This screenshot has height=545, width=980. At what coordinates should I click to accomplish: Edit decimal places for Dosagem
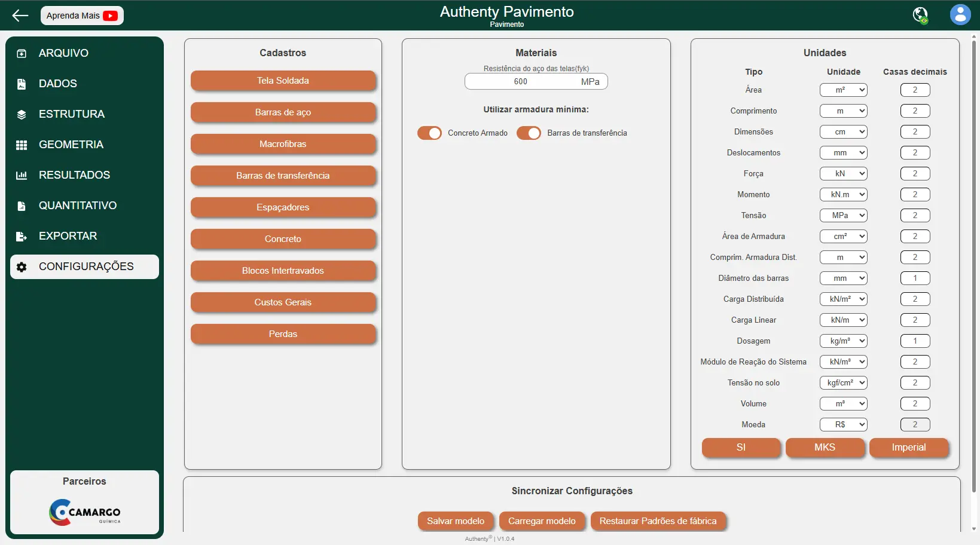[x=915, y=341]
